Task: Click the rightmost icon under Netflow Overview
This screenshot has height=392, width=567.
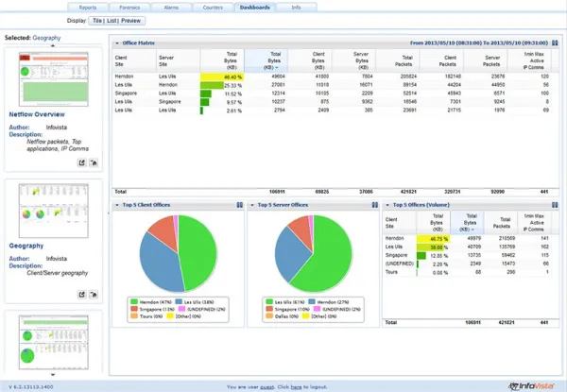Action: [x=94, y=162]
